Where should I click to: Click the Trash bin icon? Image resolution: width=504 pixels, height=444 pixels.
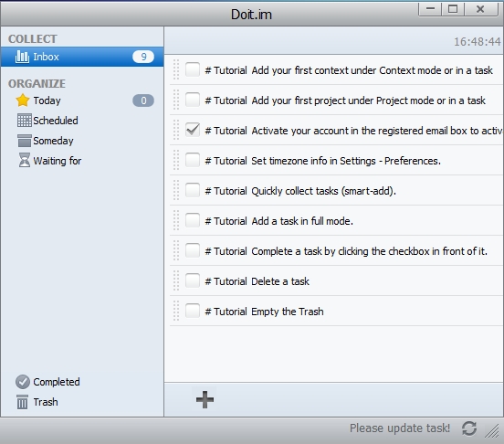22,402
